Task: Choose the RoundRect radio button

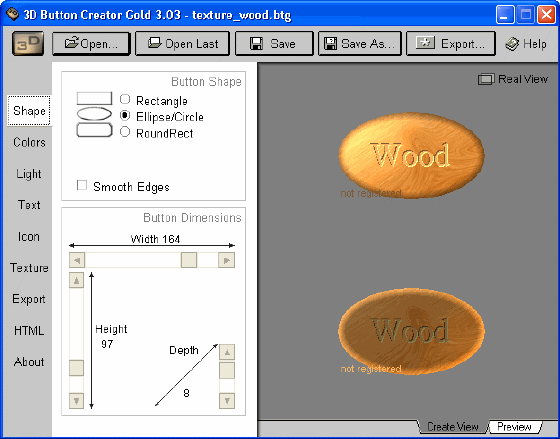Action: [125, 132]
